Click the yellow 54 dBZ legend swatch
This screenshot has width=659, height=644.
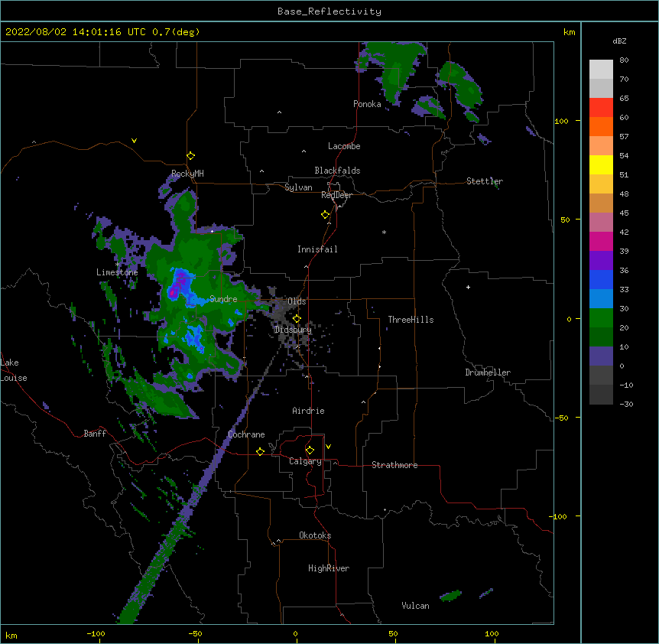[601, 164]
